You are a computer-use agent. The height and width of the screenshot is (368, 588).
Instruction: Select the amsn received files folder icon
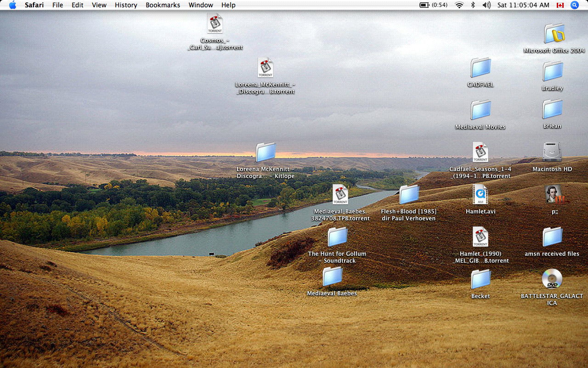pos(552,237)
